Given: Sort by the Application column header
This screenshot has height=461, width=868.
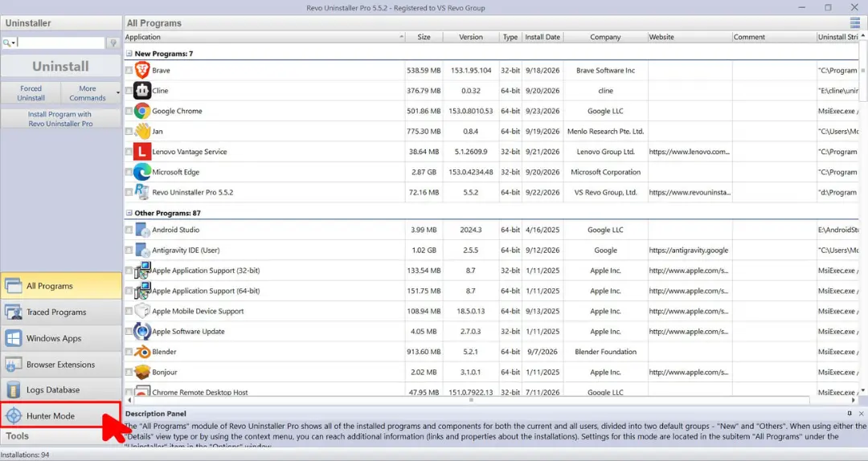Looking at the screenshot, I should coord(264,37).
